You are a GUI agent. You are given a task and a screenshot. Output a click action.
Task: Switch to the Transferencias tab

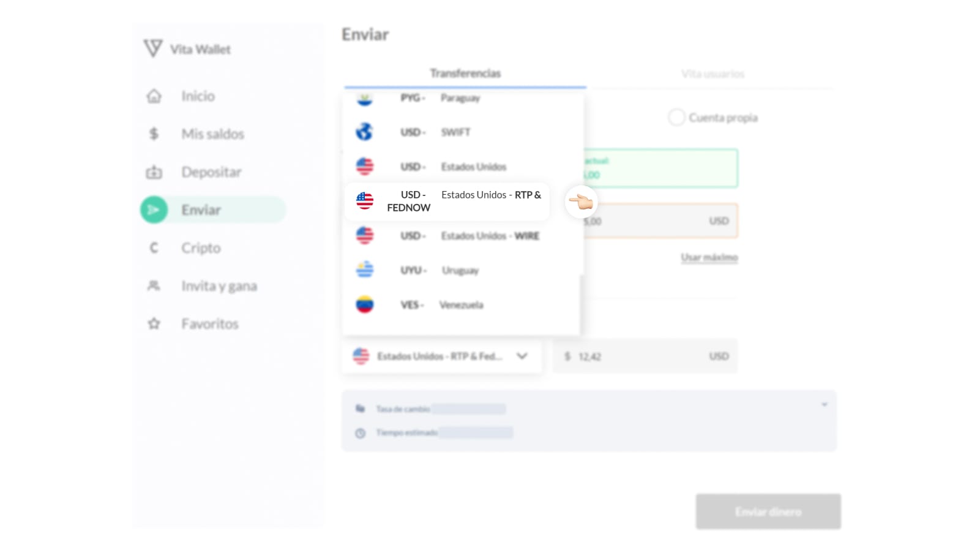pos(465,73)
